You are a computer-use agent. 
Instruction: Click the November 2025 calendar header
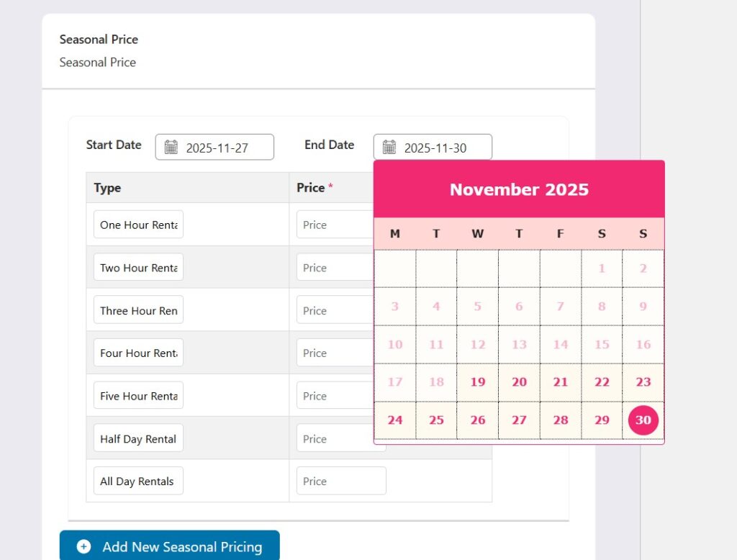[x=518, y=189]
